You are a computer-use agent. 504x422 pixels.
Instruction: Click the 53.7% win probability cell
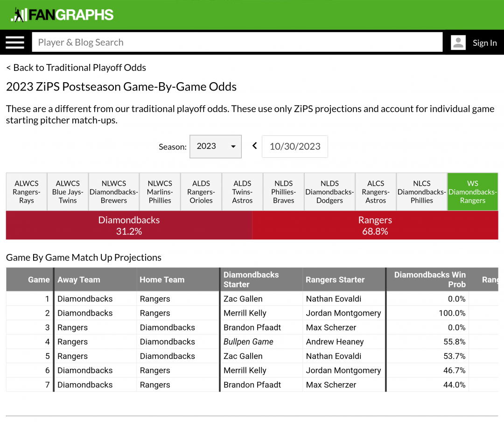(x=427, y=356)
